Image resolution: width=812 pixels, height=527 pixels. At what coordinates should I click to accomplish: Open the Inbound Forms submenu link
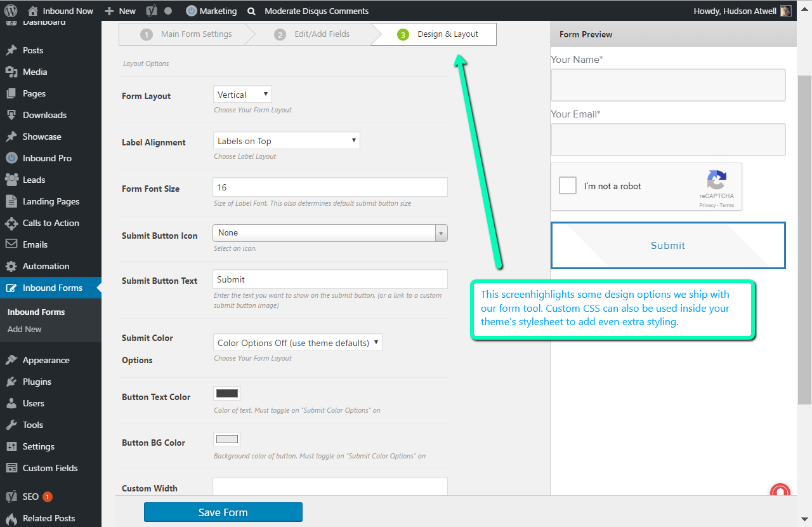pyautogui.click(x=36, y=312)
